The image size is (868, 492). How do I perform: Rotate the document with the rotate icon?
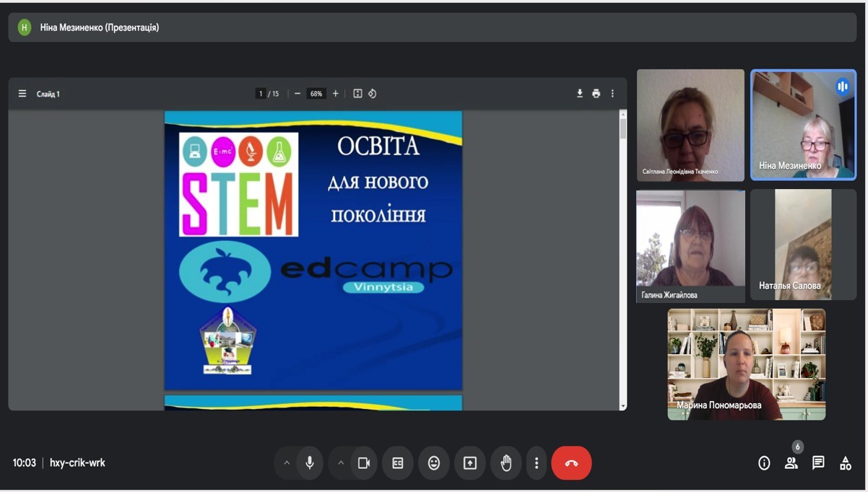373,94
